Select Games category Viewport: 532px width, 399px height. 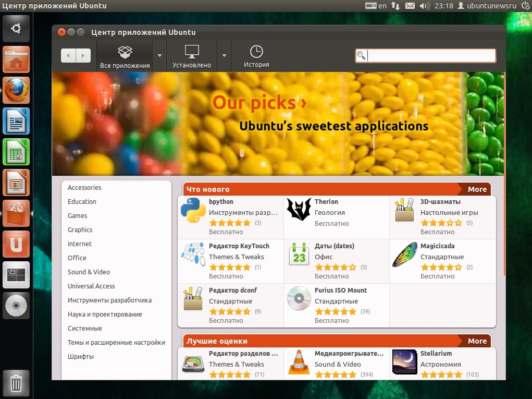[77, 215]
